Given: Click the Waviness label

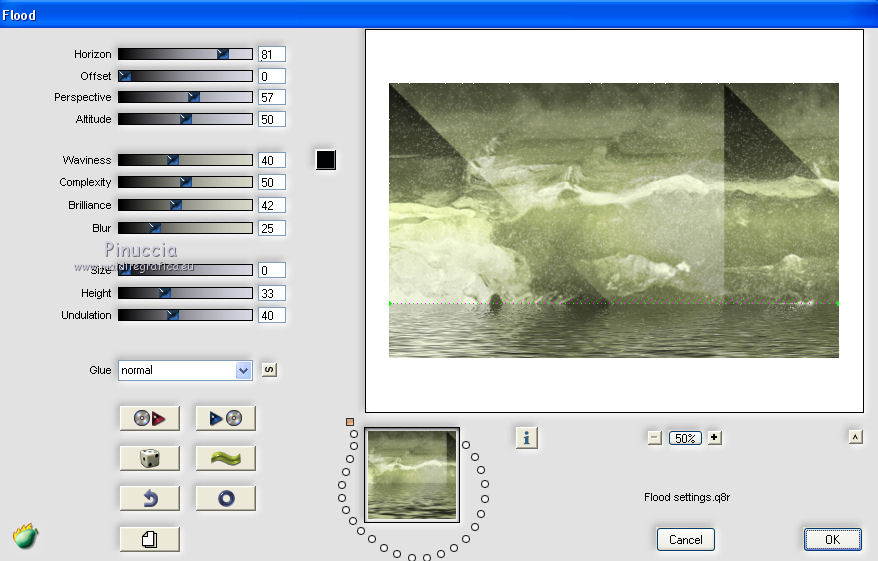Looking at the screenshot, I should (x=87, y=160).
